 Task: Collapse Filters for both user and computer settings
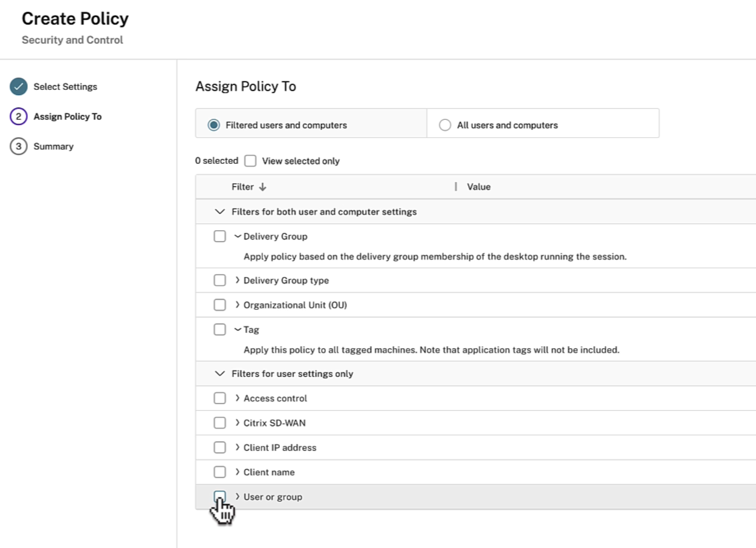pos(220,212)
